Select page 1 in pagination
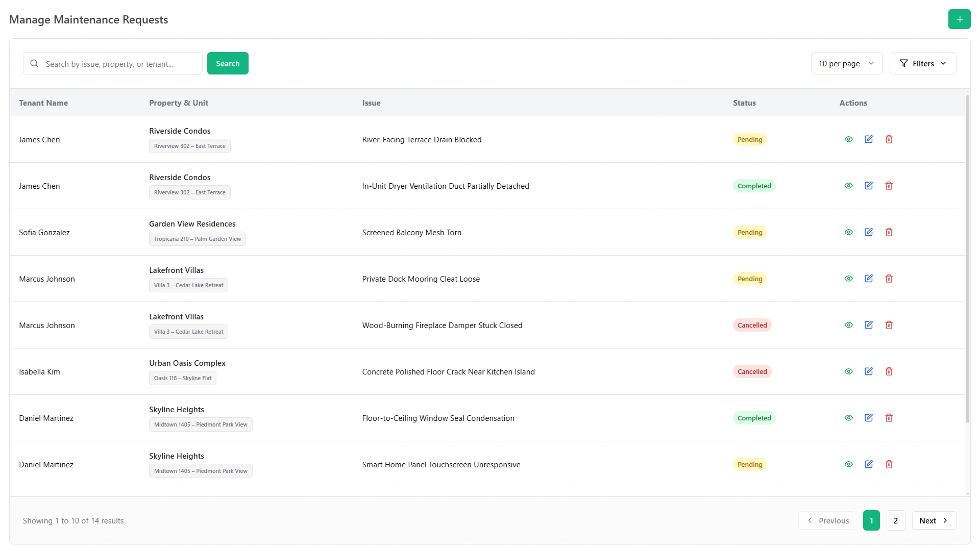980x551 pixels. (x=871, y=520)
